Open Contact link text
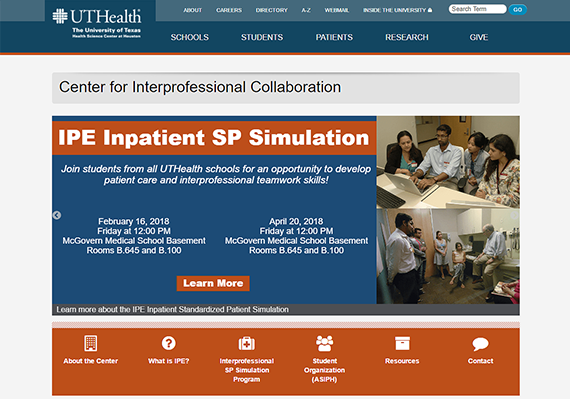This screenshot has width=570, height=400. coord(481,361)
